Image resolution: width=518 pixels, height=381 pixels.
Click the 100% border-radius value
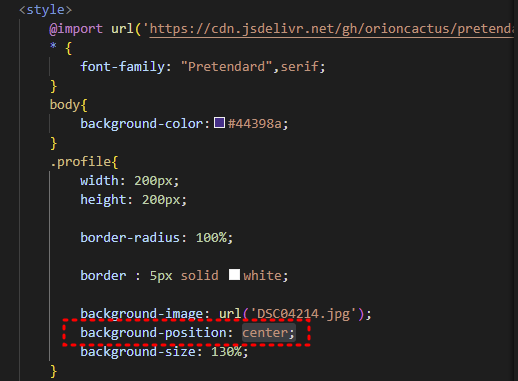click(x=211, y=238)
